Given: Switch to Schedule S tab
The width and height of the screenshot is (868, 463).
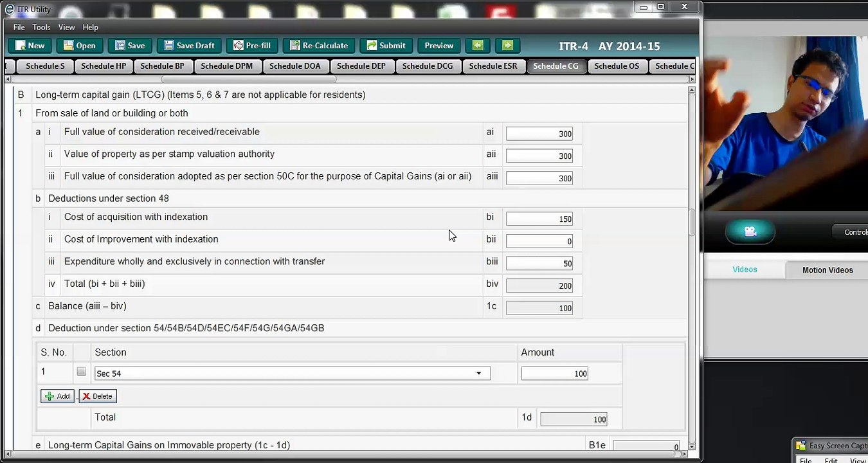Looking at the screenshot, I should (45, 66).
